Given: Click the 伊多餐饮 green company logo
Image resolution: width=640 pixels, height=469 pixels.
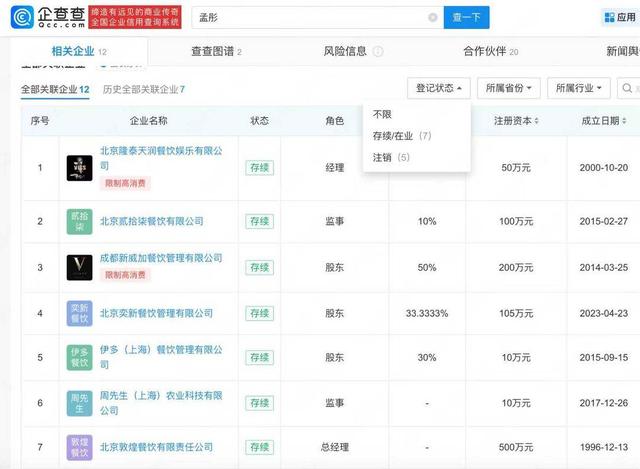Looking at the screenshot, I should (80, 357).
